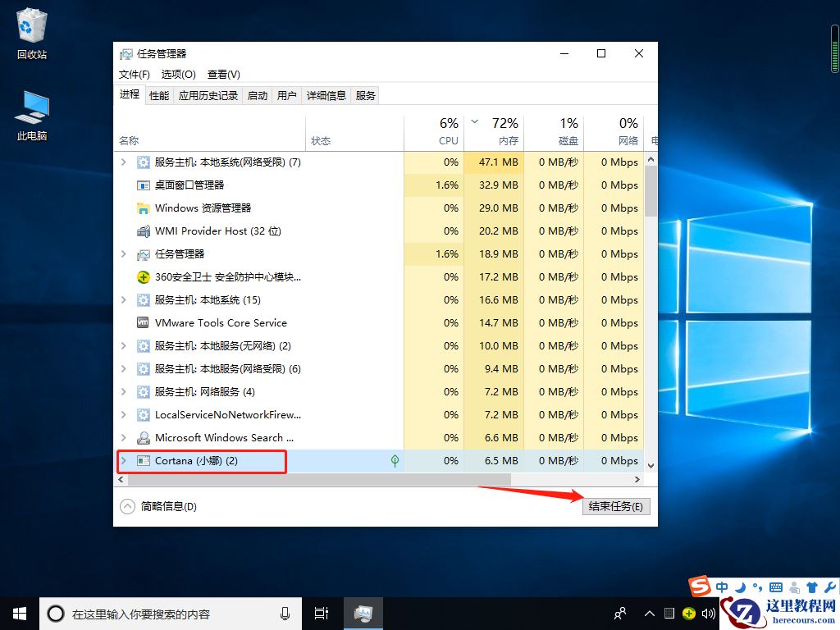Click the Task Manager icon on taskbar
The height and width of the screenshot is (630, 840).
[363, 613]
